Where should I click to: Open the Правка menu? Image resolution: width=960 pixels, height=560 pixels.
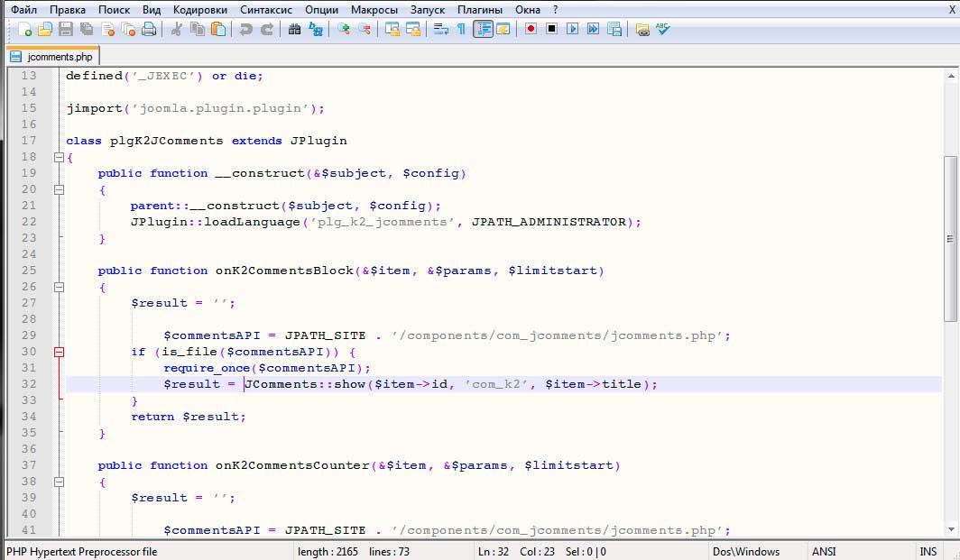68,10
